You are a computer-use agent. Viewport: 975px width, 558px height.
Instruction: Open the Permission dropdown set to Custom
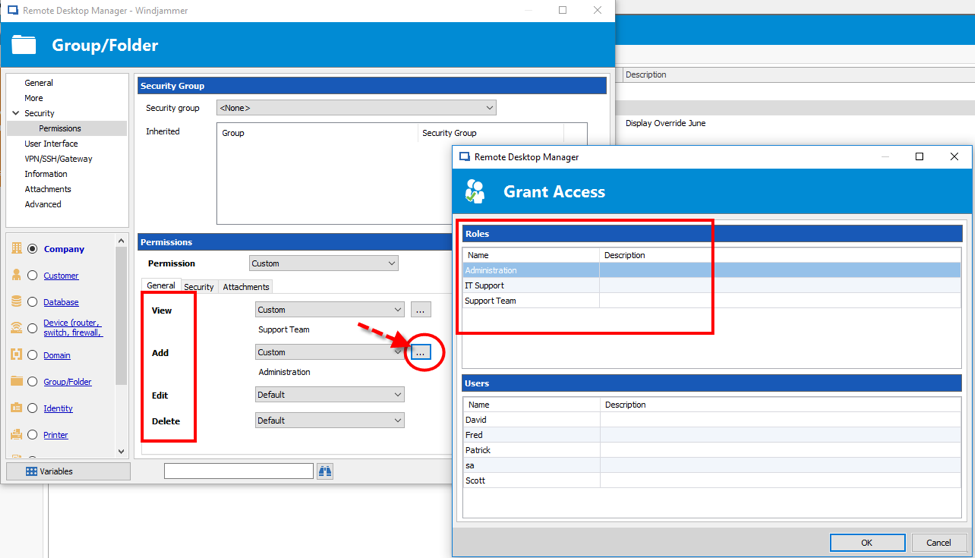pos(323,263)
